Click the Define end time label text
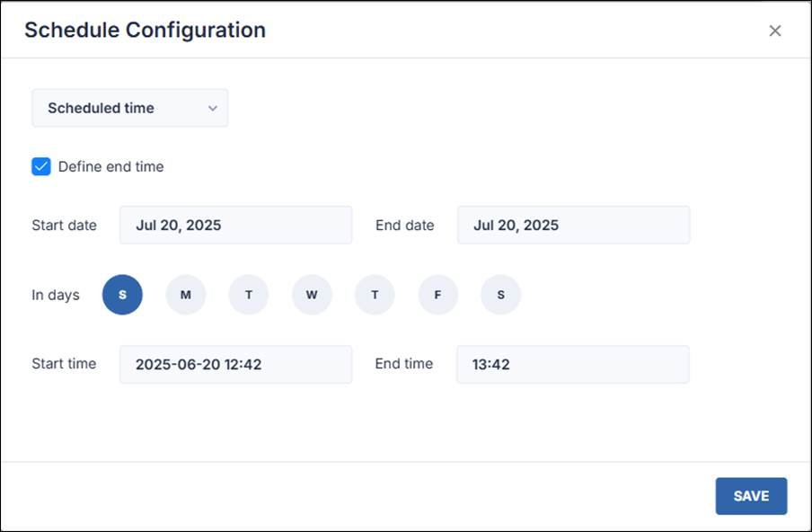 tap(110, 166)
